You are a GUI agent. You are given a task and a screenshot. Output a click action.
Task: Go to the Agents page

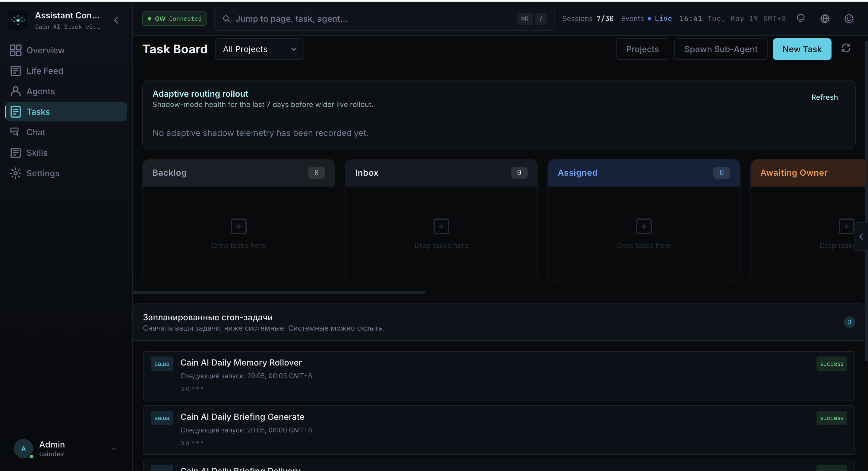pyautogui.click(x=66, y=91)
